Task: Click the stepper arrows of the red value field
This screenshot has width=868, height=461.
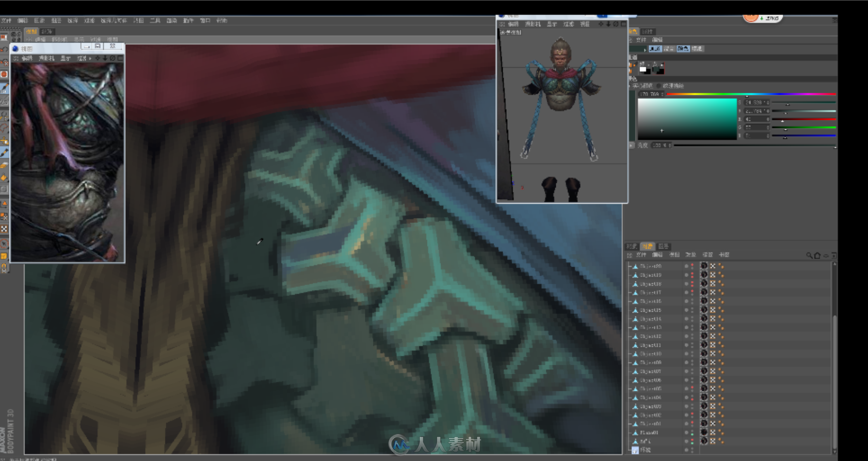Action: point(768,119)
